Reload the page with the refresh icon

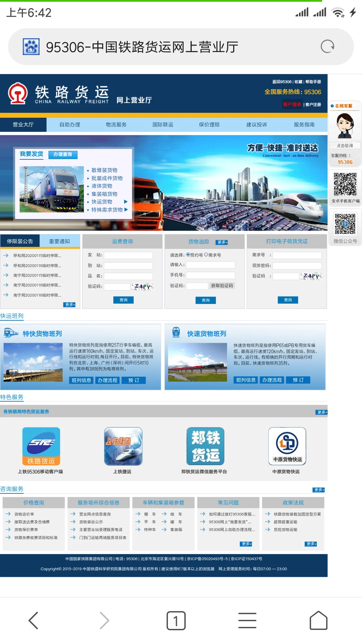[327, 46]
